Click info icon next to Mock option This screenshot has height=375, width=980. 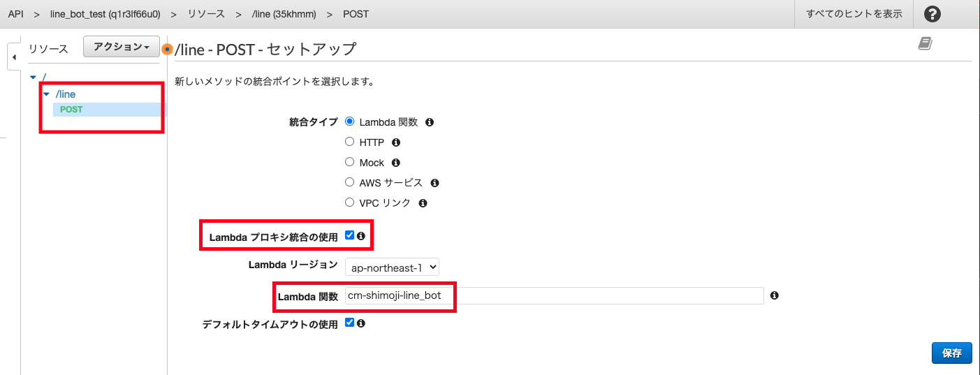coord(395,163)
